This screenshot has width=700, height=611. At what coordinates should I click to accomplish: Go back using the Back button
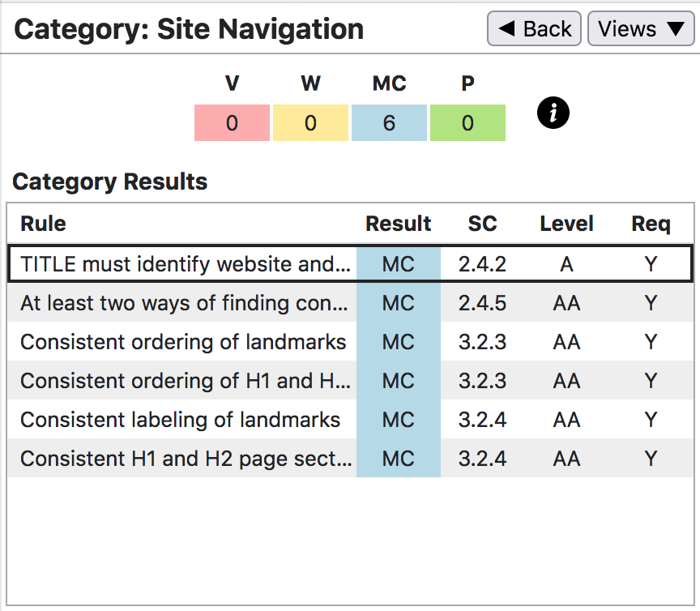click(534, 29)
